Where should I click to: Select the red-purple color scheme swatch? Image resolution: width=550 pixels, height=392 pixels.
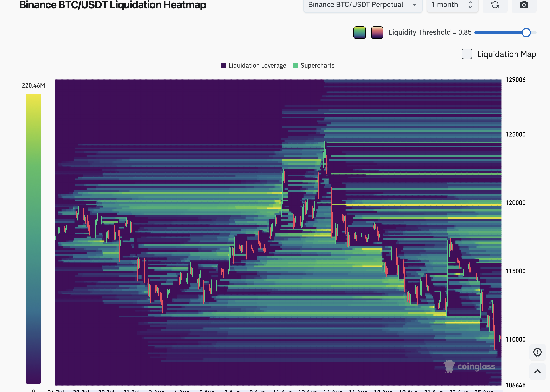point(377,33)
